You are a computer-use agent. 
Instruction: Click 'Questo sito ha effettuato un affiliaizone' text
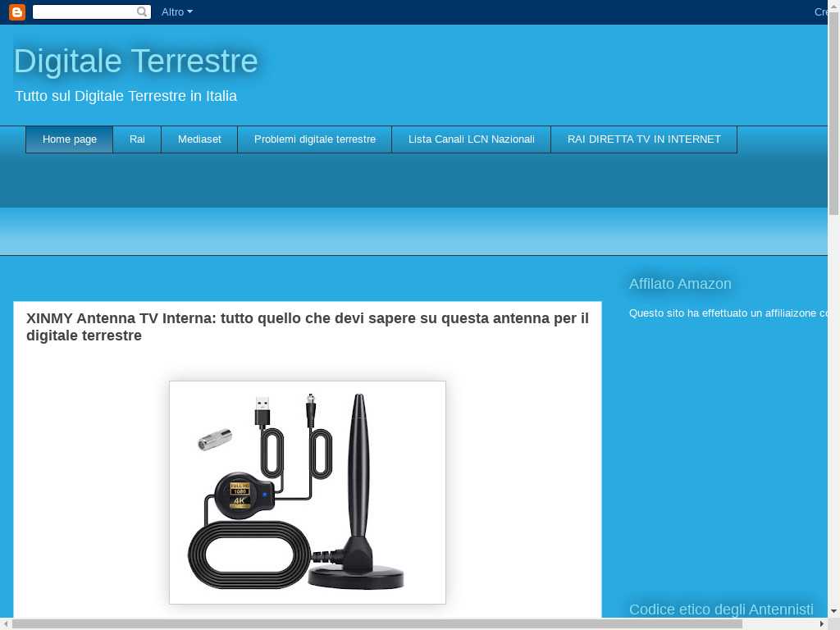click(722, 313)
